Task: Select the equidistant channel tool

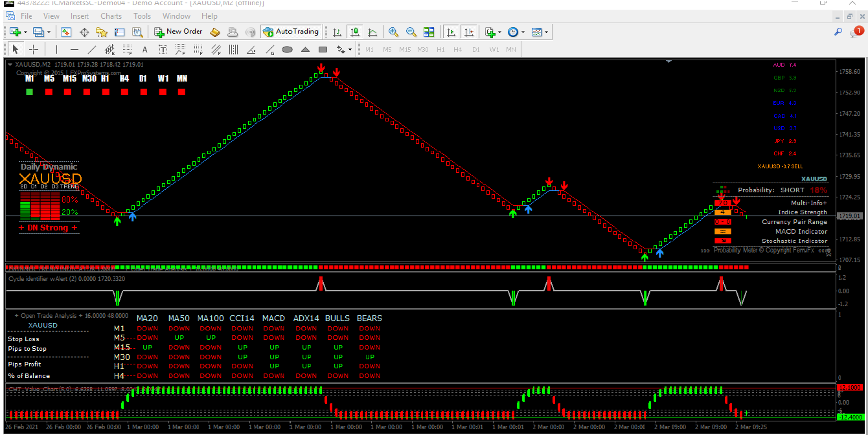Action: 109,49
